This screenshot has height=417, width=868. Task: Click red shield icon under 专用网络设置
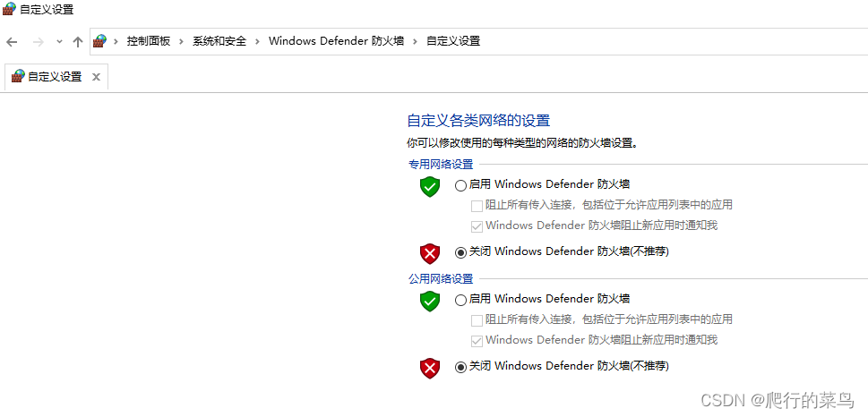tap(430, 254)
